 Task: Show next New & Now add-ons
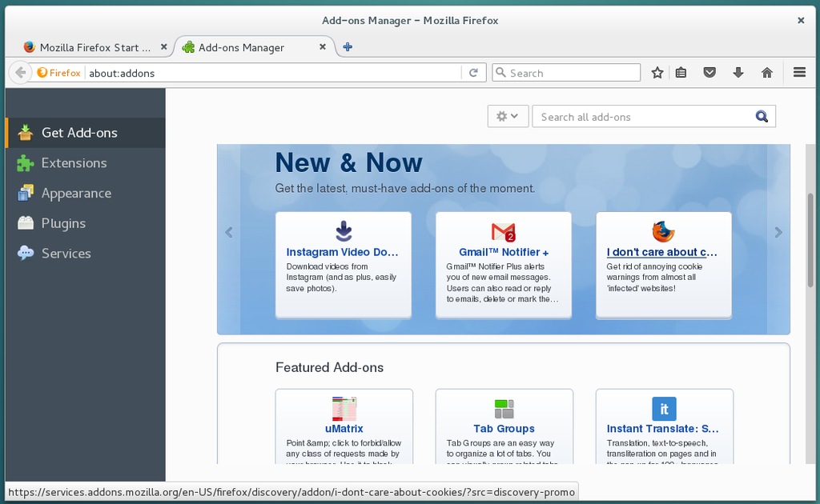pyautogui.click(x=778, y=233)
